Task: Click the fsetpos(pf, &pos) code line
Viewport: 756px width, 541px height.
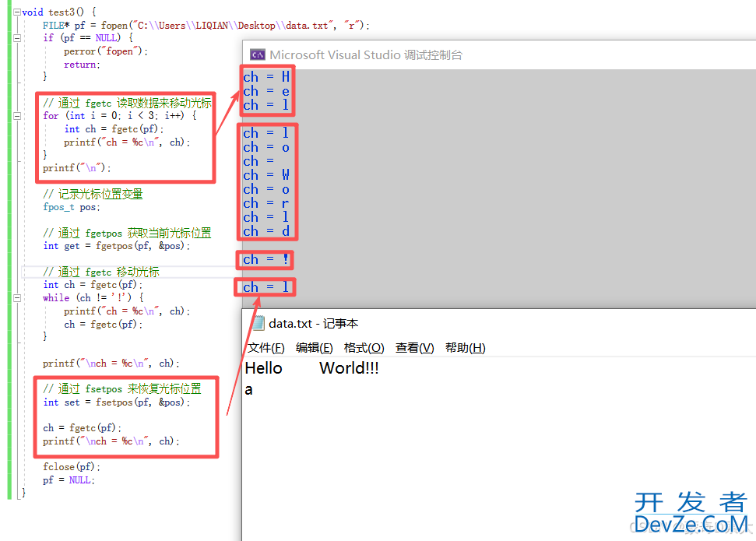Action: click(117, 402)
